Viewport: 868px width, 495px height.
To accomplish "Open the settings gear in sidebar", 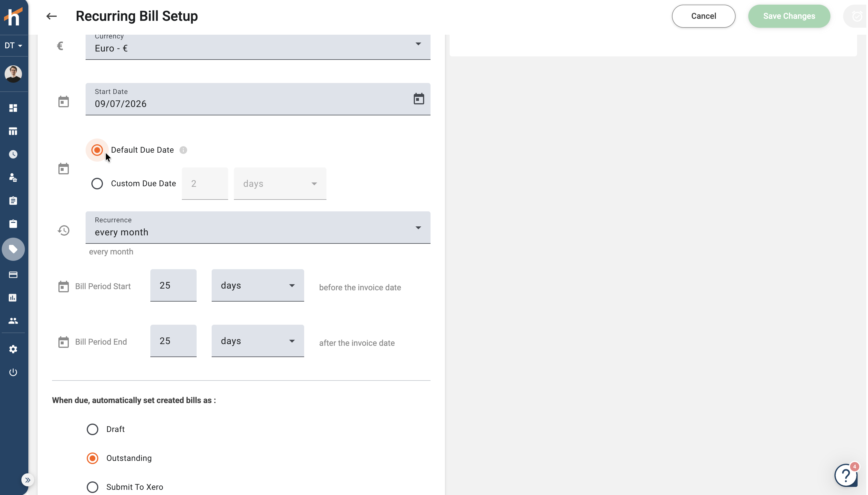I will coord(13,349).
